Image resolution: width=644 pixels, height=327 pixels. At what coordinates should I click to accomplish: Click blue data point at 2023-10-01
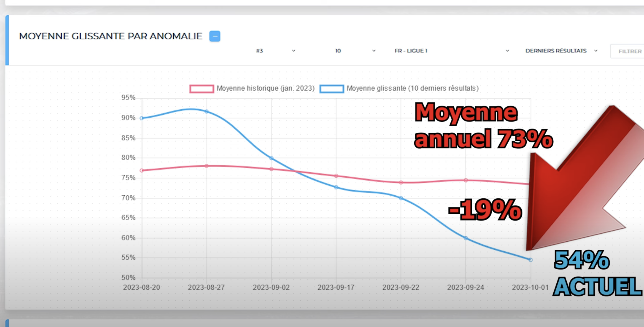(x=531, y=260)
